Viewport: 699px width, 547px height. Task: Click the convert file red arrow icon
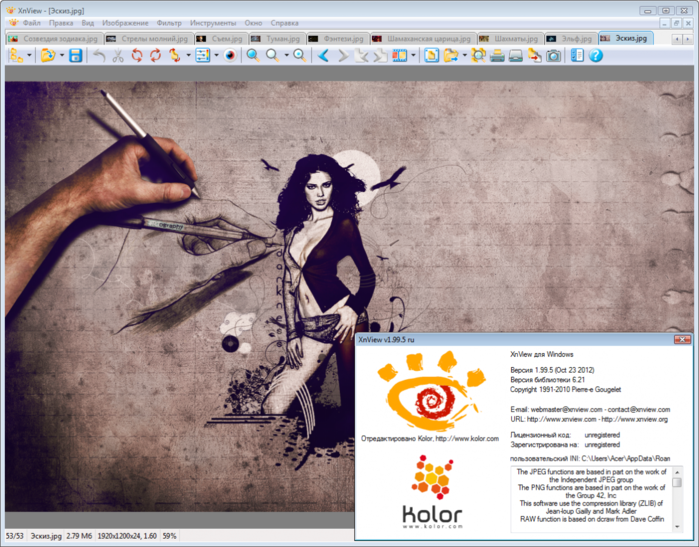[x=535, y=56]
